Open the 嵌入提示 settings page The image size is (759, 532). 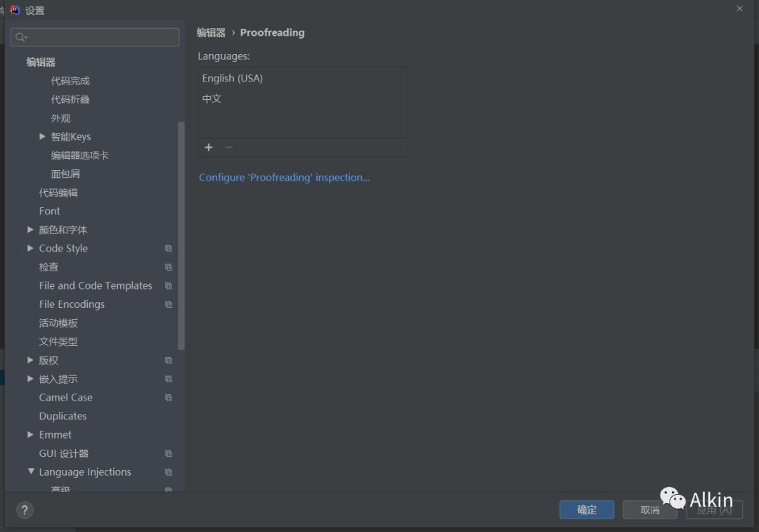tap(58, 379)
